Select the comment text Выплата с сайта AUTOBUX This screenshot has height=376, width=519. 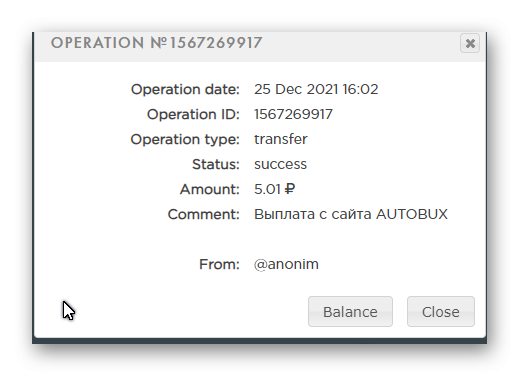point(351,214)
